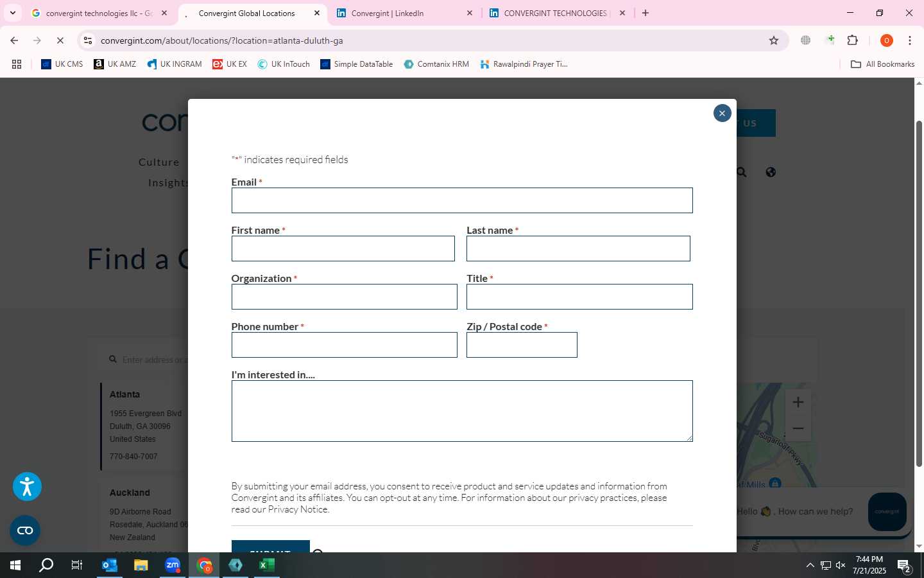Close the contact form popup
The width and height of the screenshot is (924, 578).
coord(722,113)
